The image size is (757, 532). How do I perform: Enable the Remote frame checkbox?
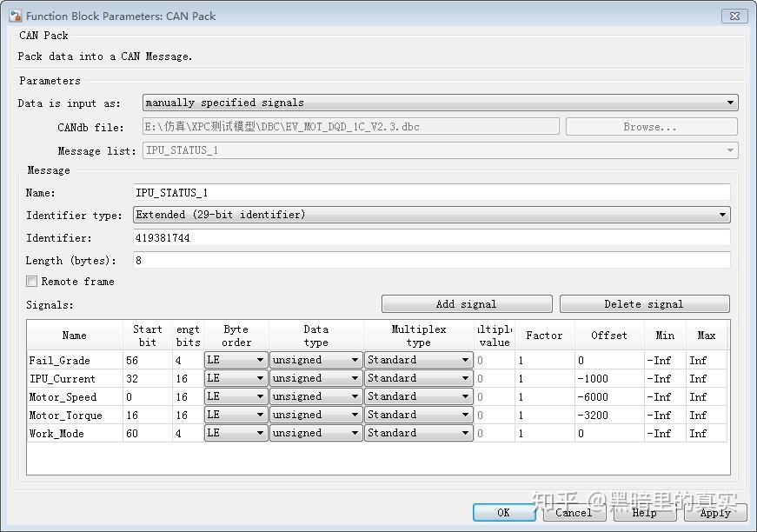(31, 281)
